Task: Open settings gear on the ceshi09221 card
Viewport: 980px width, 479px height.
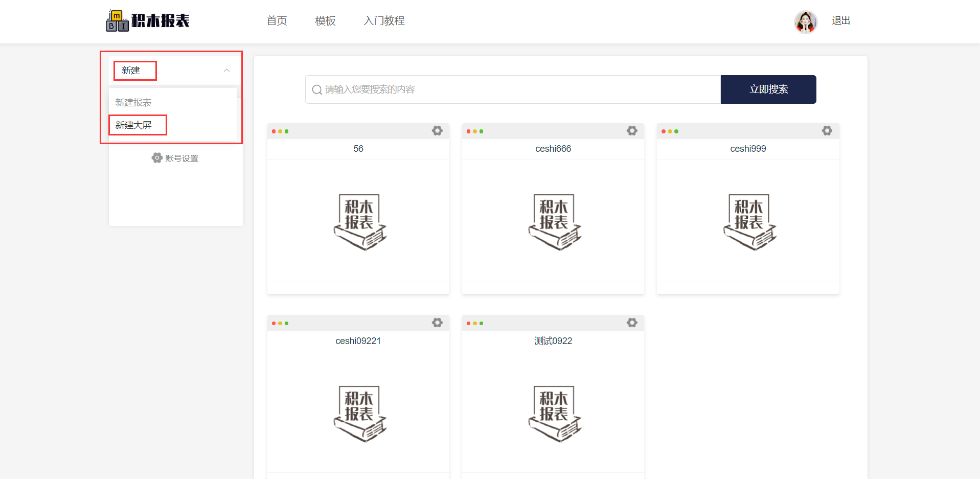Action: point(437,323)
